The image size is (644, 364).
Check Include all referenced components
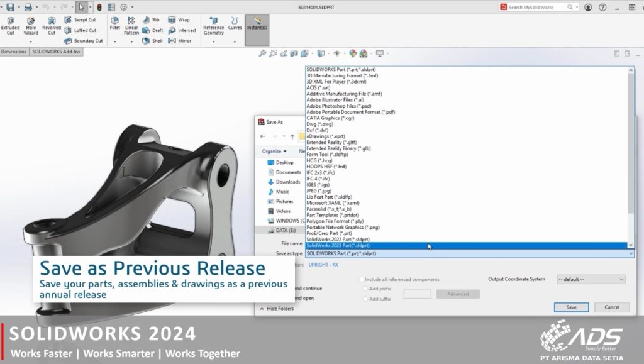click(362, 279)
